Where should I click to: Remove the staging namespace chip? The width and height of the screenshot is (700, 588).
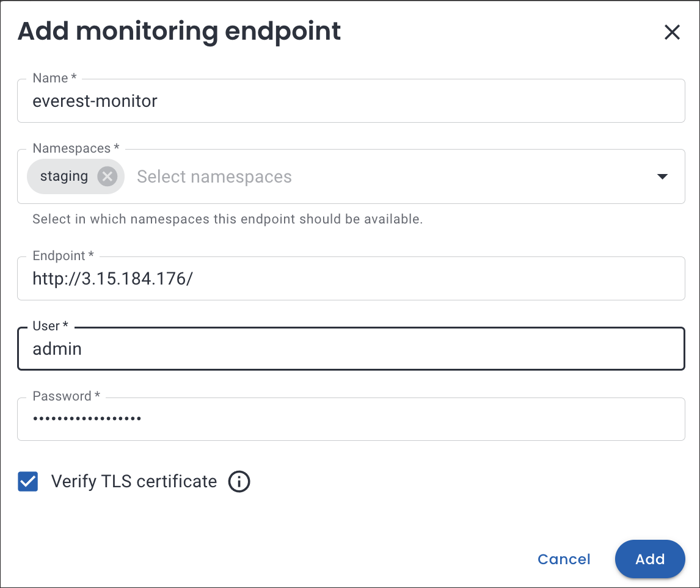(107, 177)
